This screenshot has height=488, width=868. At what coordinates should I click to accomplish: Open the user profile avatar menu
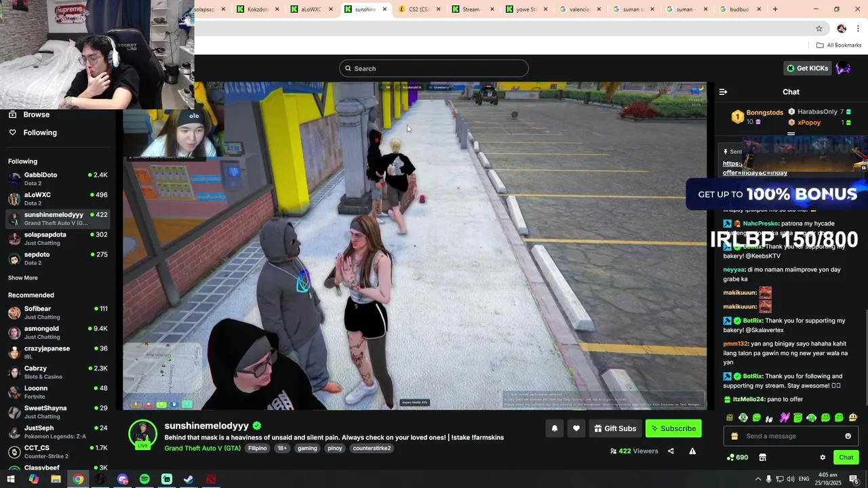[x=843, y=68]
